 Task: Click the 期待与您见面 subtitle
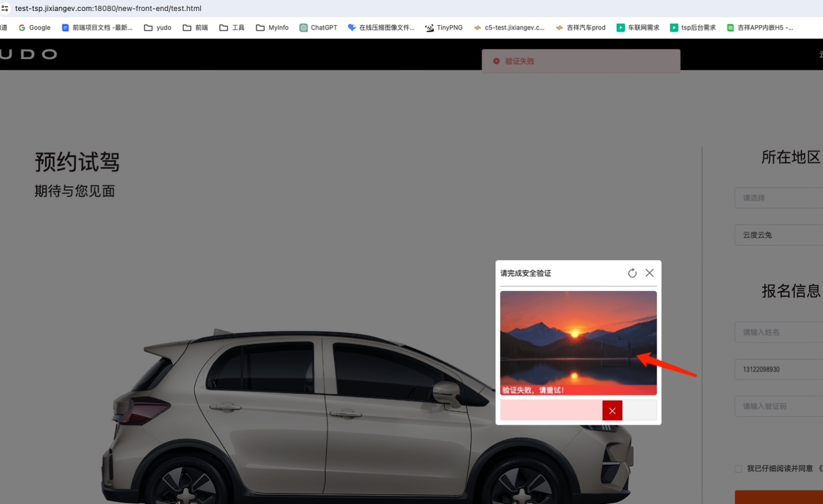pos(75,191)
